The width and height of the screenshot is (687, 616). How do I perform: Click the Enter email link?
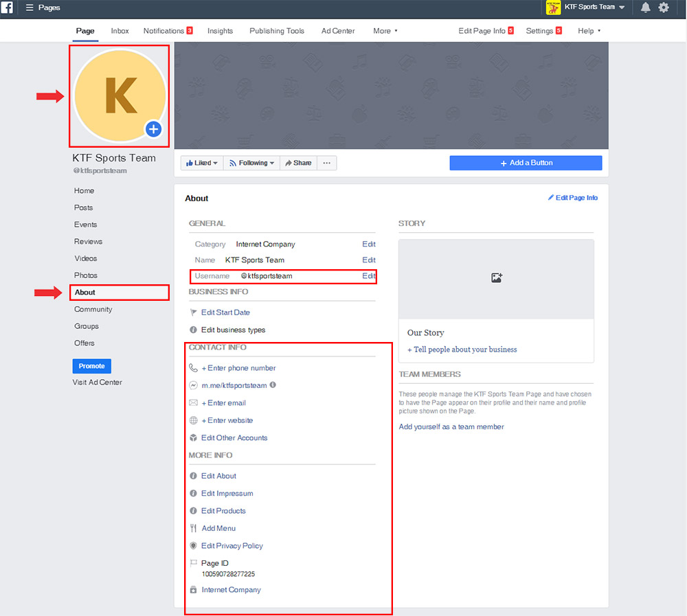tap(223, 402)
